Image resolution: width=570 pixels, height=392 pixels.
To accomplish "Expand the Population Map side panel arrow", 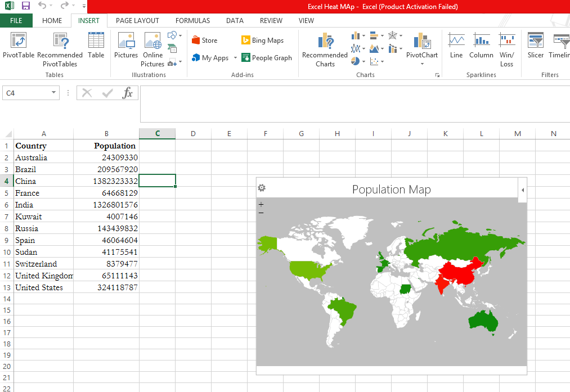I will [x=523, y=190].
